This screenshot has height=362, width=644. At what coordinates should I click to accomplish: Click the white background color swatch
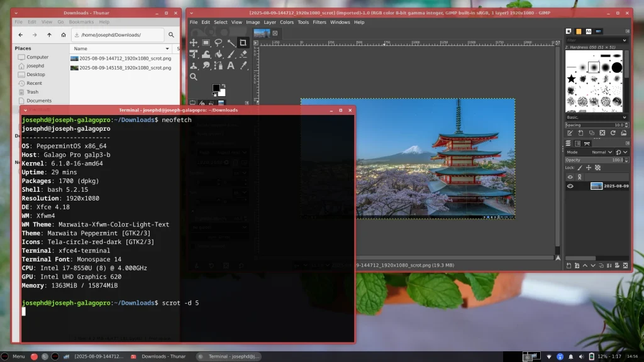(222, 93)
